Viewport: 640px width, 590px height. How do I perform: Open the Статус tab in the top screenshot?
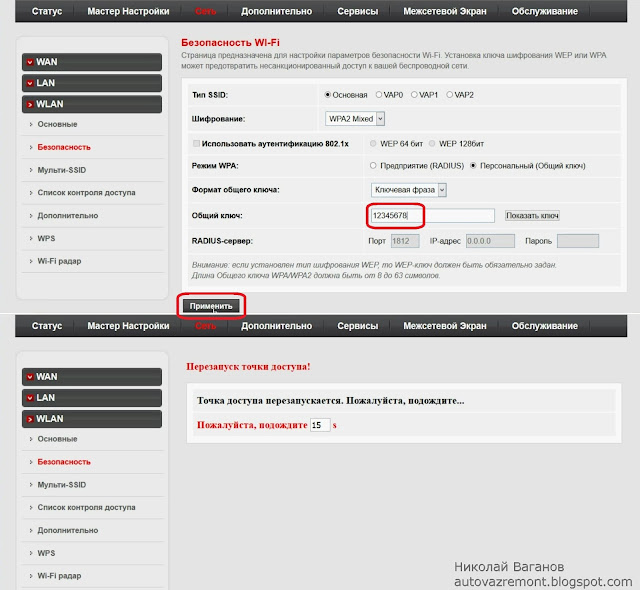pyautogui.click(x=47, y=11)
